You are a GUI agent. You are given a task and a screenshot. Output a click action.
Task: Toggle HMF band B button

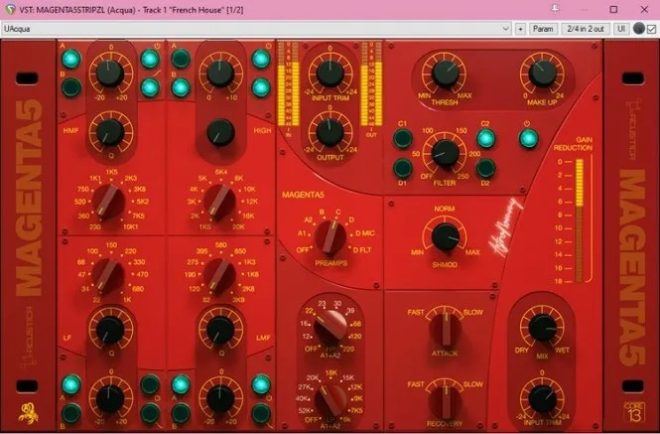71,88
